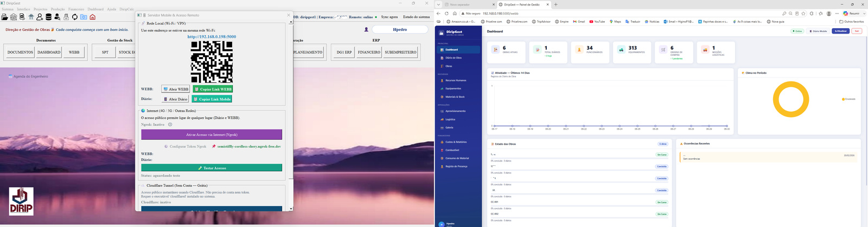Image resolution: width=868 pixels, height=227 pixels.
Task: Open the Ajuda menu
Action: 112,9
